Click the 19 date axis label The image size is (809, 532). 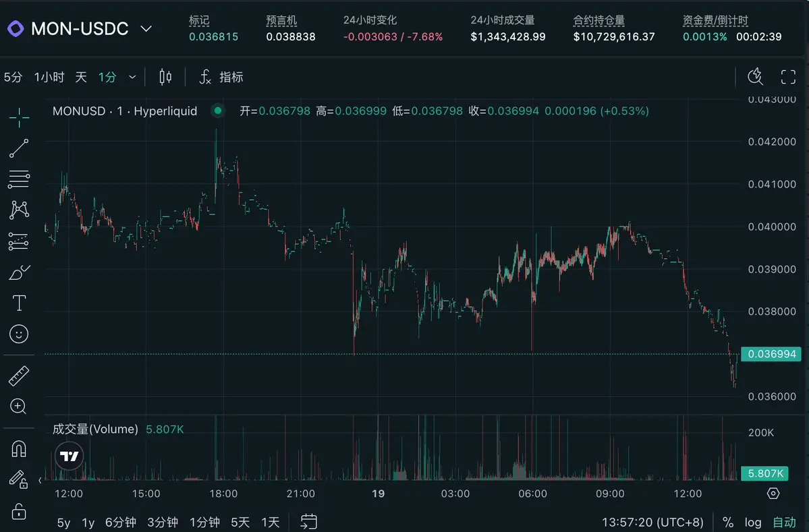point(379,494)
